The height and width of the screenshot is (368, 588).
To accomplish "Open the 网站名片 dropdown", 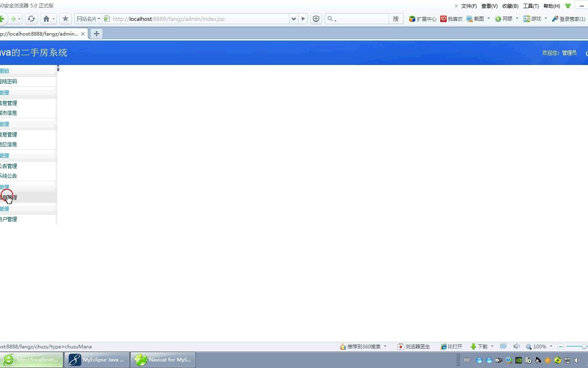I will pos(88,19).
